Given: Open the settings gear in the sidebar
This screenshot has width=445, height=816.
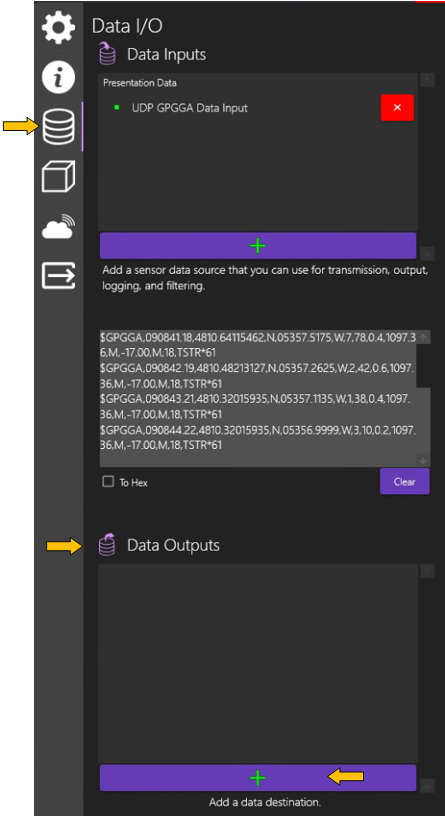Looking at the screenshot, I should coord(58,27).
